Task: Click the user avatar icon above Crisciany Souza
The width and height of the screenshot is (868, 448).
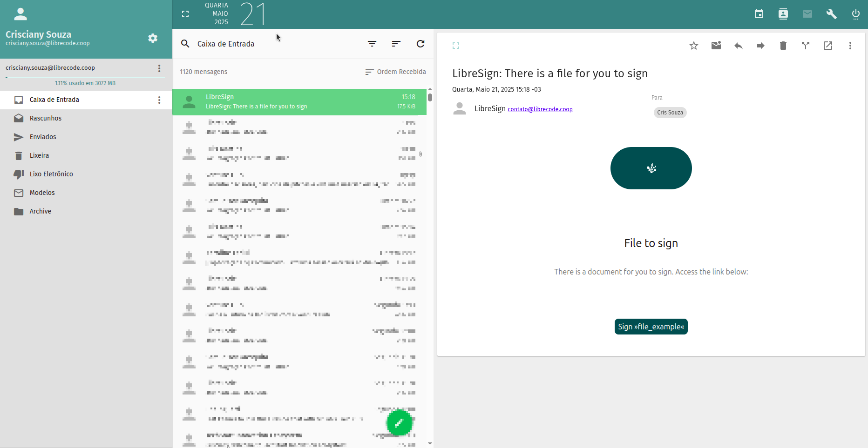Action: [x=20, y=14]
